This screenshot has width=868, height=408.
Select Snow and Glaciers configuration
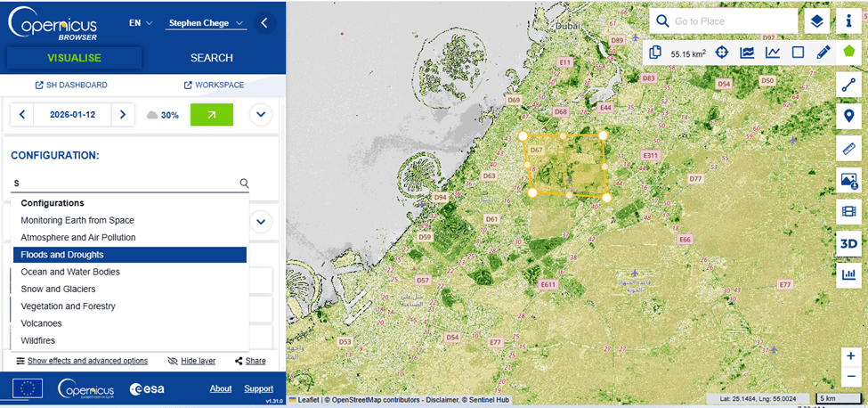tap(130, 289)
